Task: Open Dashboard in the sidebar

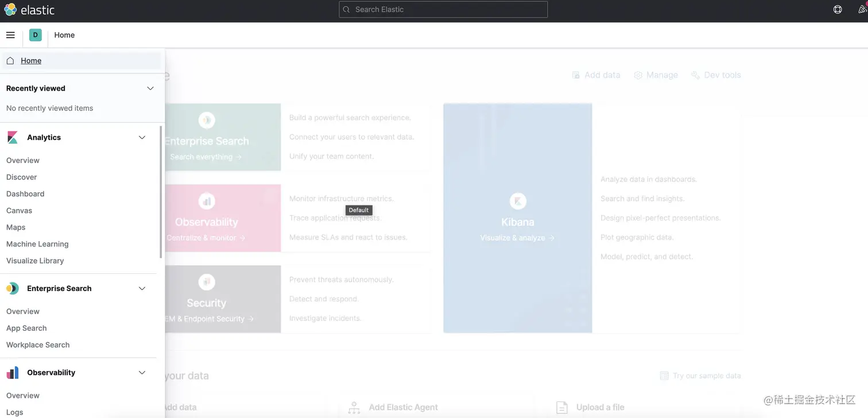Action: [x=25, y=193]
